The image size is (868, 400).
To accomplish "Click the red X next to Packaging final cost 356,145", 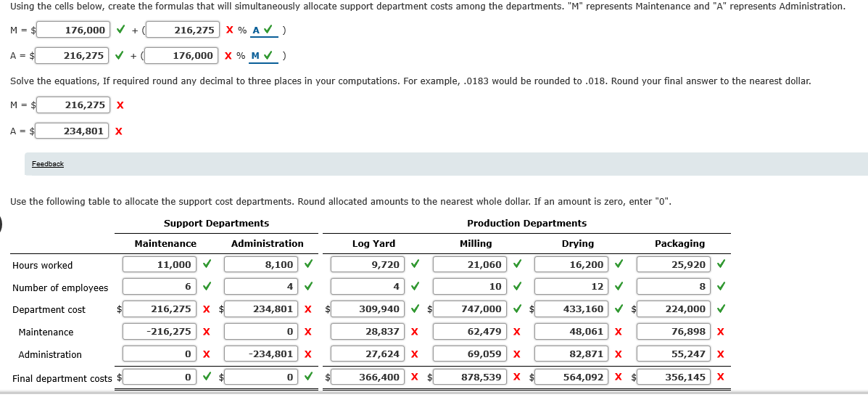I will click(720, 377).
